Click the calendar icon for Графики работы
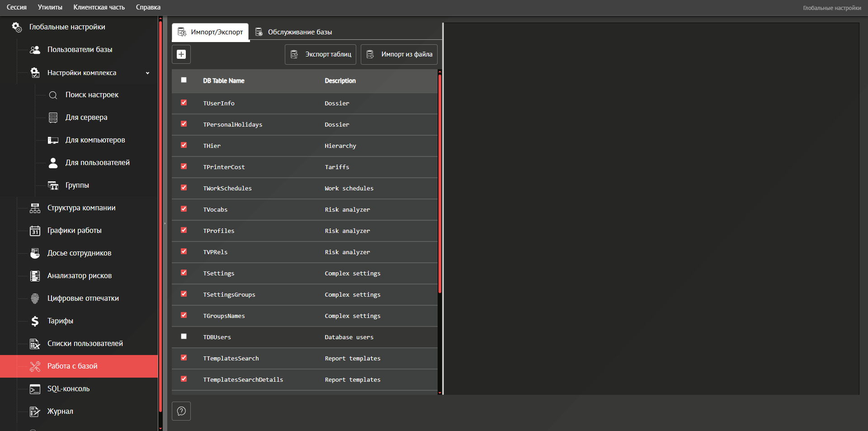The width and height of the screenshot is (868, 431). pyautogui.click(x=35, y=231)
